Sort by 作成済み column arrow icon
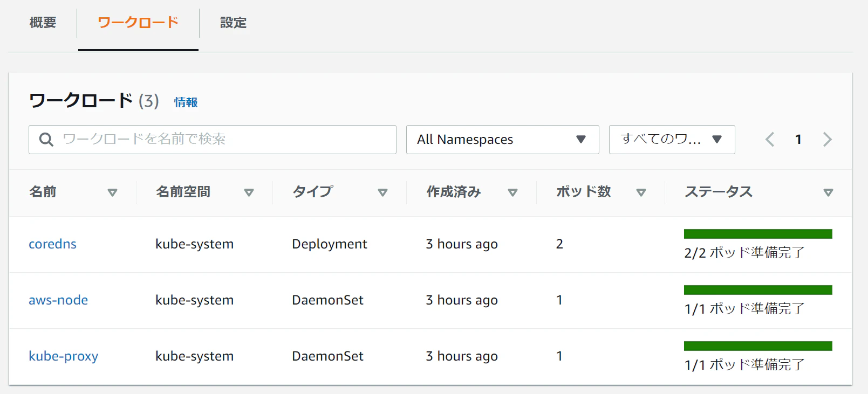The width and height of the screenshot is (868, 394). tap(512, 192)
